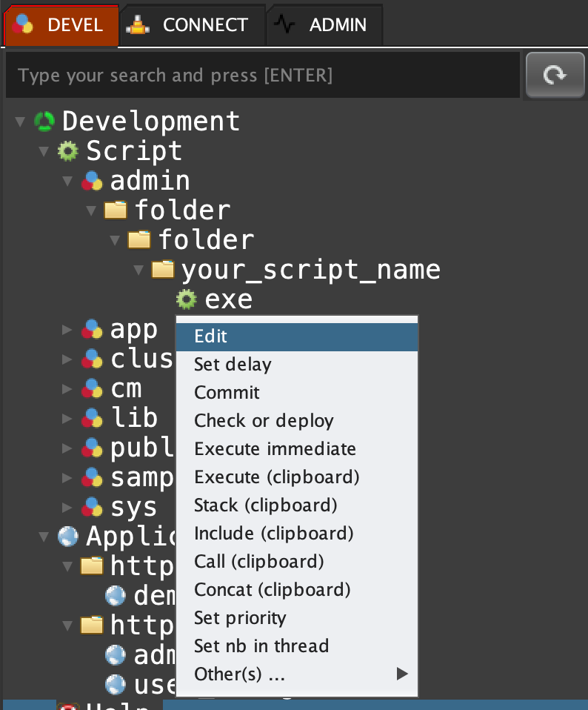This screenshot has height=710, width=588.
Task: Click the admin module colored-balls icon
Action: [92, 181]
